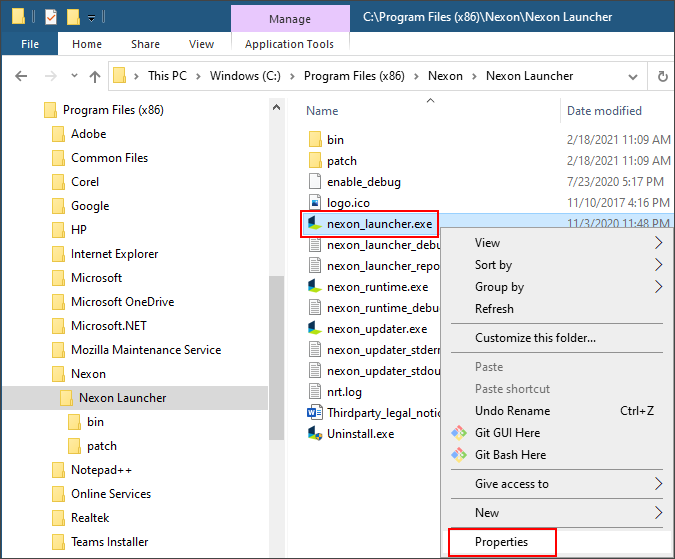Click the chevron after Windows (C:) in the address bar
The height and width of the screenshot is (559, 675).
292,77
